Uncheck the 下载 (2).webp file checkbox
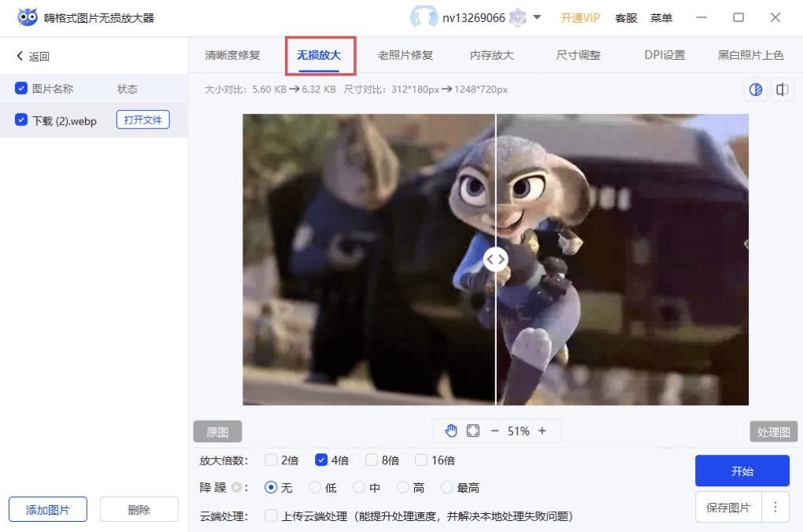Image resolution: width=803 pixels, height=532 pixels. coord(21,120)
